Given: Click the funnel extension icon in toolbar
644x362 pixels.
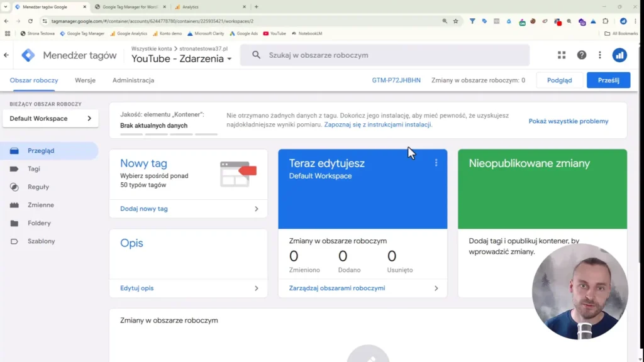Looking at the screenshot, I should click(472, 21).
